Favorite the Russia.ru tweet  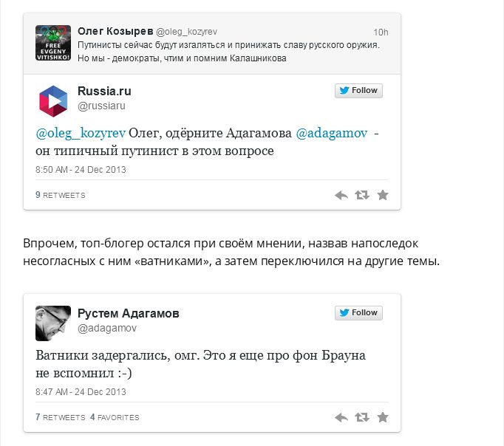click(x=383, y=195)
